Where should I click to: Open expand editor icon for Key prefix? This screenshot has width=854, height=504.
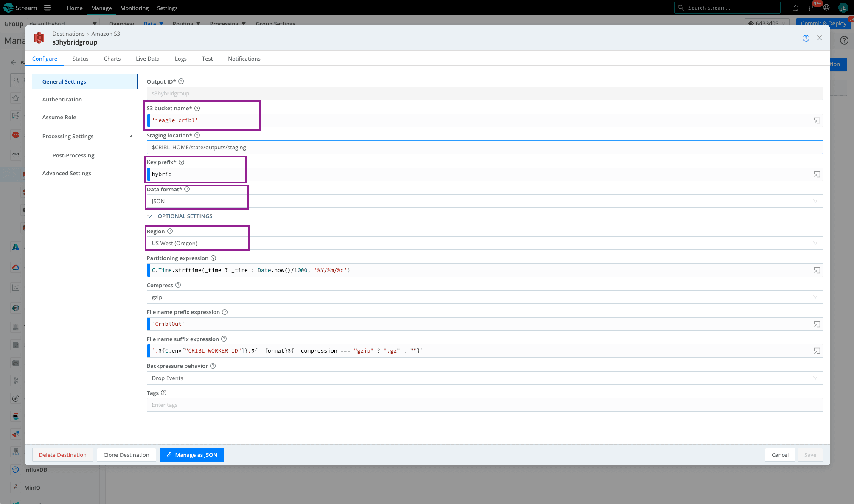tap(817, 174)
